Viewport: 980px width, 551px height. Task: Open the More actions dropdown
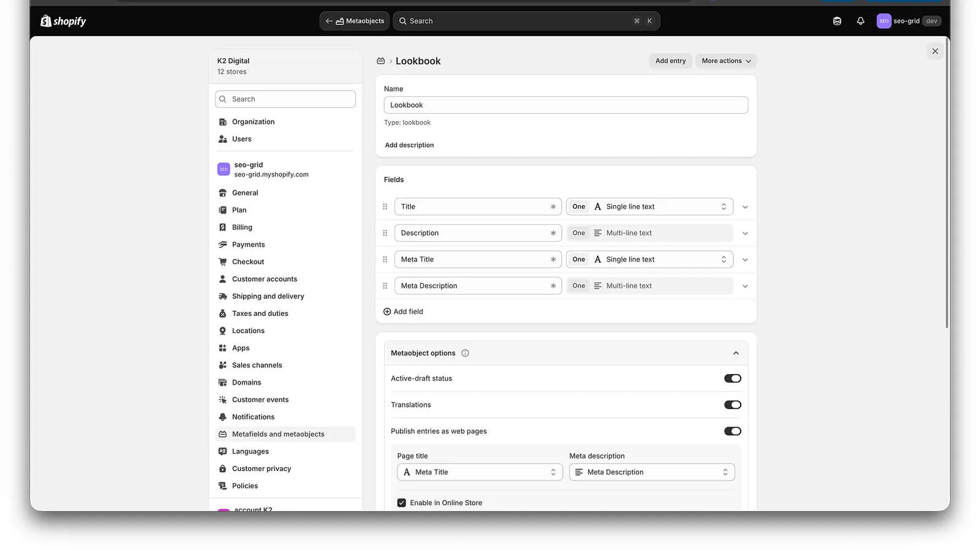[726, 61]
